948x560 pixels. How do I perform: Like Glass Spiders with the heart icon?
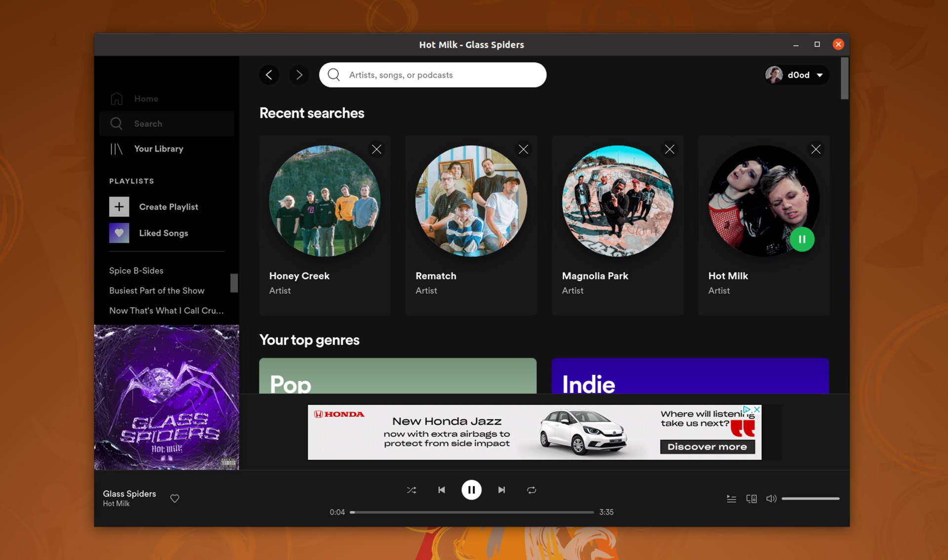(175, 499)
